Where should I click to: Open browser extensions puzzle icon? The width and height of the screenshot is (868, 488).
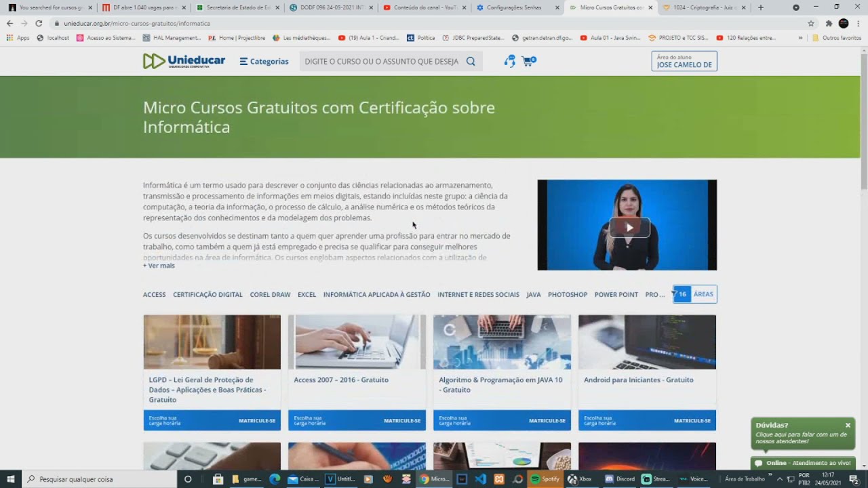[828, 23]
